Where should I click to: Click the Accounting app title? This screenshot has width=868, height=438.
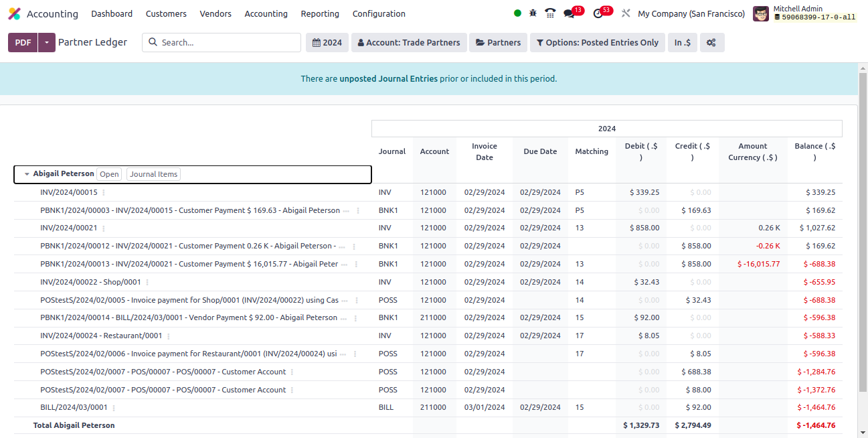52,13
